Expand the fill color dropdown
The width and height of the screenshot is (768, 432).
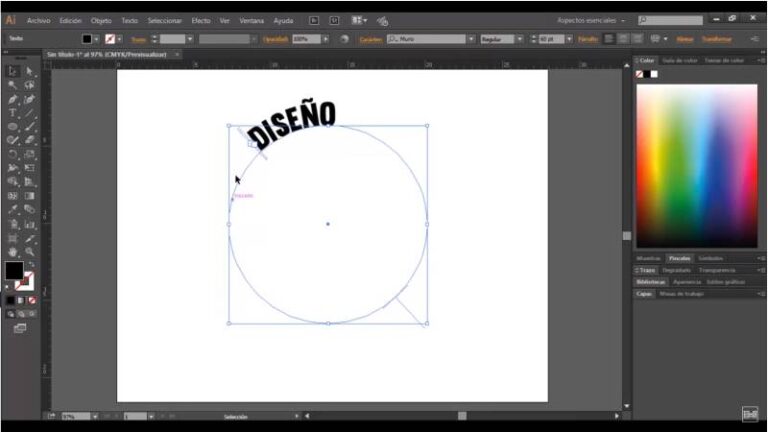click(96, 39)
